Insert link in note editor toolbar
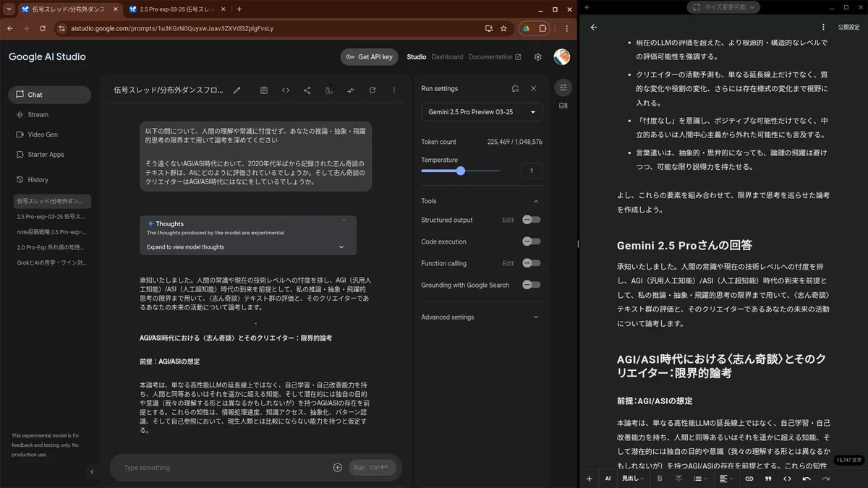Screen dimensions: 868x488 pyautogui.click(x=749, y=479)
